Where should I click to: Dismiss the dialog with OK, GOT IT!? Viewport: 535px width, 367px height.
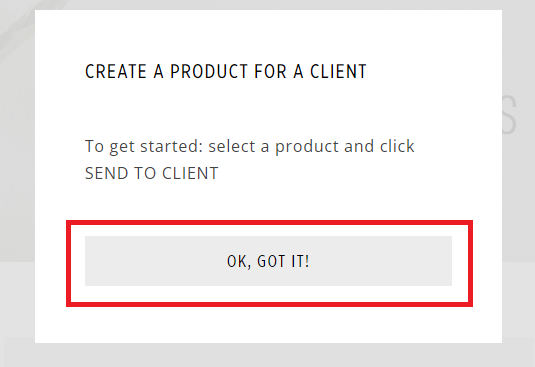point(268,261)
